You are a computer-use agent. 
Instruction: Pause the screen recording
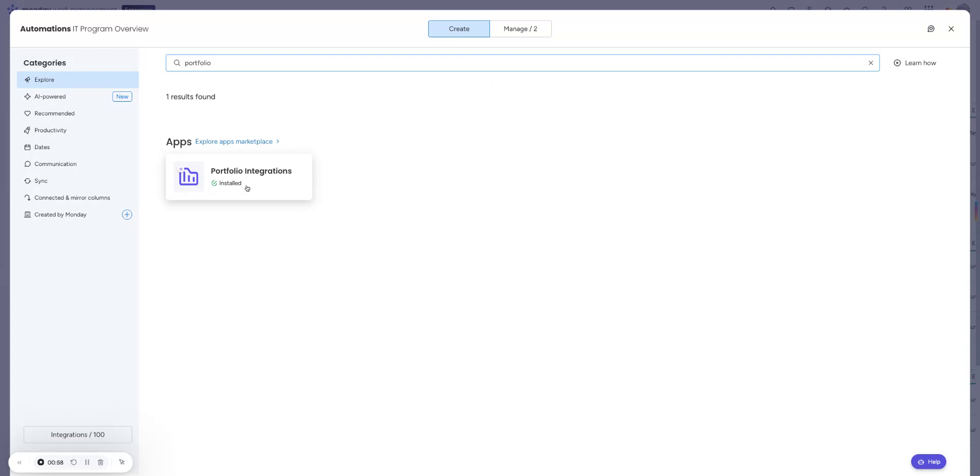point(87,462)
